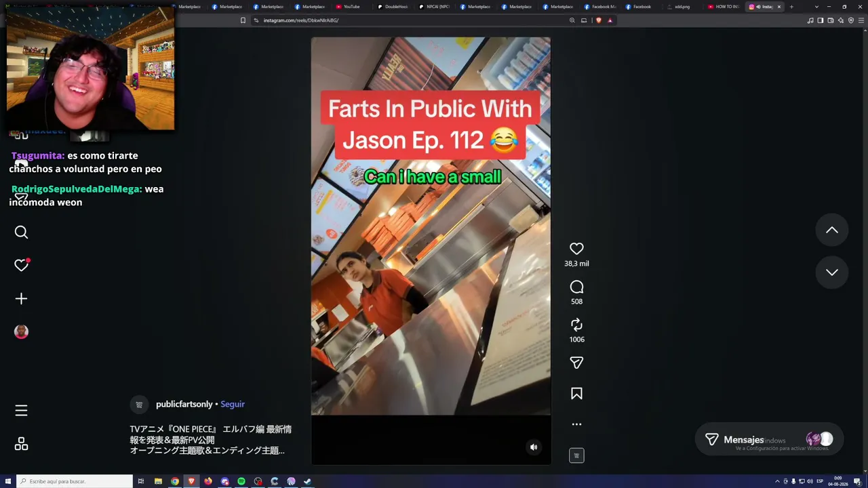Open the Meta apps grid icon in the sidebar
The width and height of the screenshot is (868, 488).
coord(21,444)
